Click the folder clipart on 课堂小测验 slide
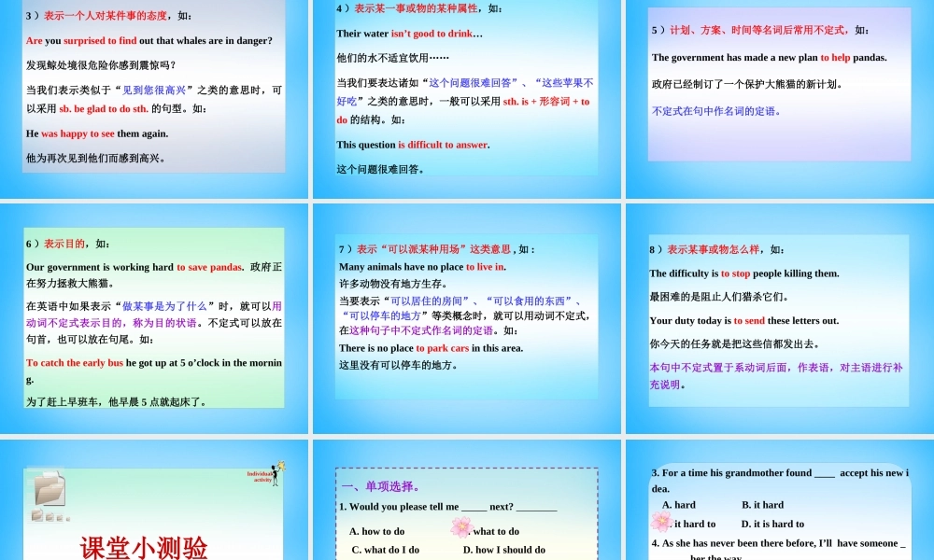The width and height of the screenshot is (934, 560). tap(50, 488)
